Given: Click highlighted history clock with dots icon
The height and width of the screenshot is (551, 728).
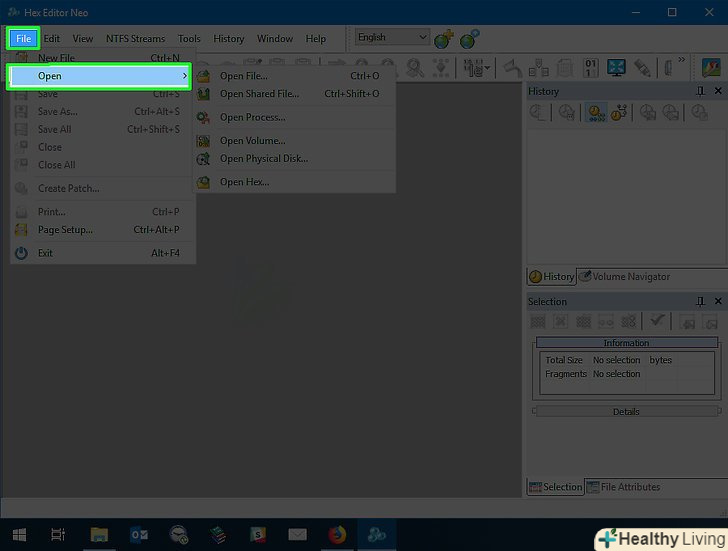Looking at the screenshot, I should 596,112.
